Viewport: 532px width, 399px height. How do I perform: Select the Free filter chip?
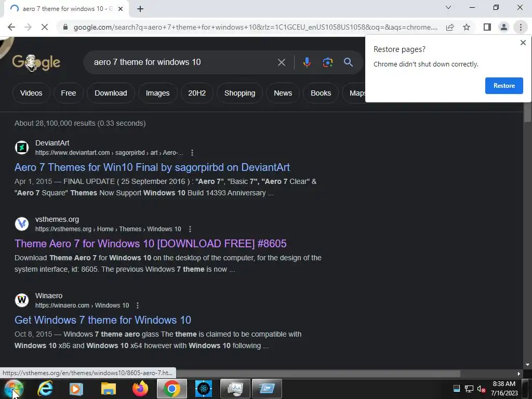coord(68,93)
